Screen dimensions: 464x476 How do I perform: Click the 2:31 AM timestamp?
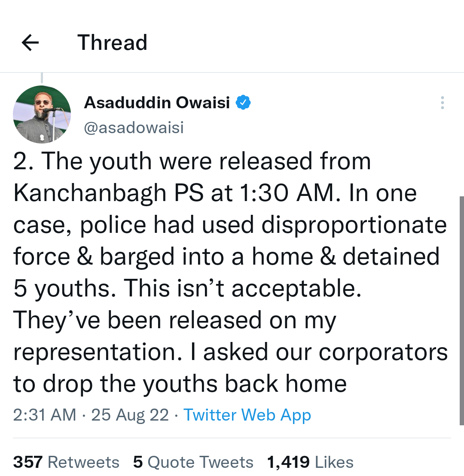click(x=45, y=415)
